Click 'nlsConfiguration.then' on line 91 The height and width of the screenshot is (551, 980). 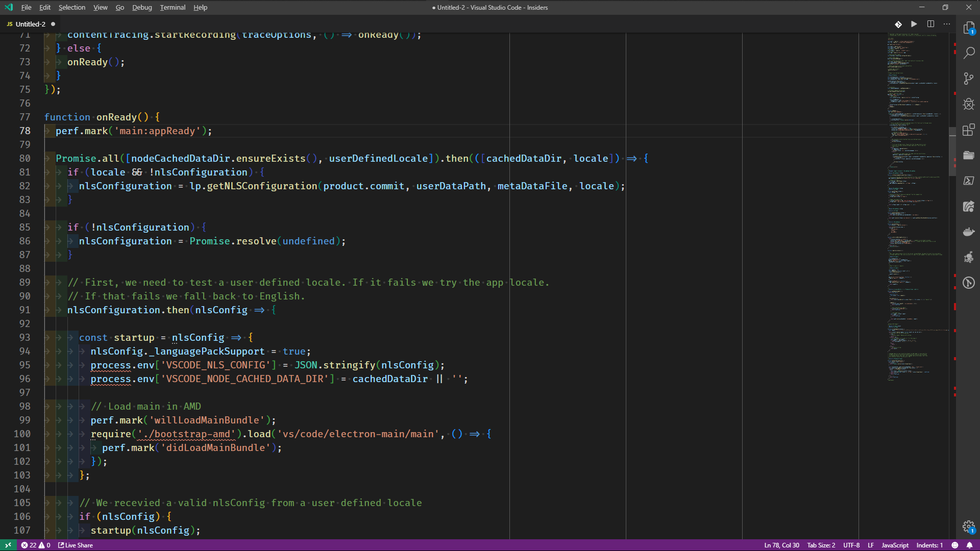tap(128, 310)
